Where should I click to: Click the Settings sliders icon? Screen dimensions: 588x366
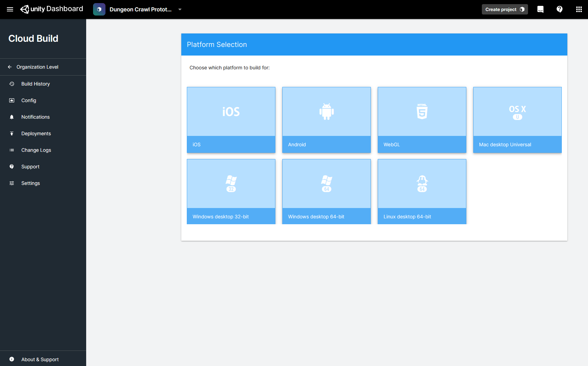[12, 183]
